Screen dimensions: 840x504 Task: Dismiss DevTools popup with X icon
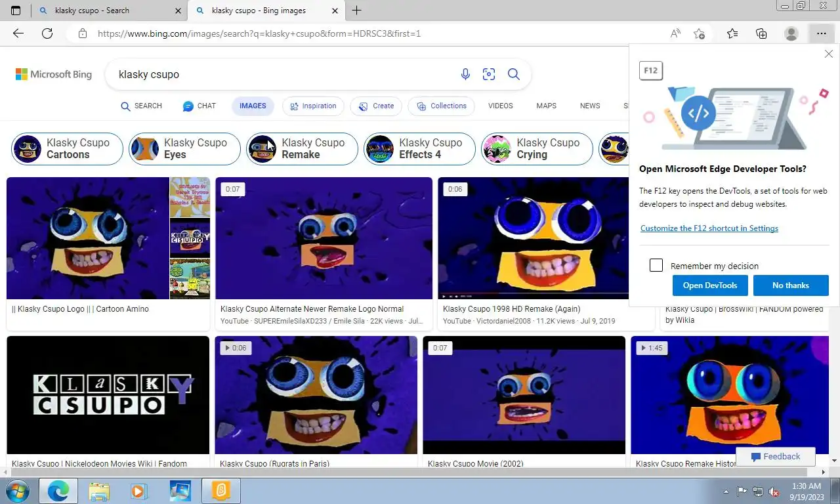(829, 54)
